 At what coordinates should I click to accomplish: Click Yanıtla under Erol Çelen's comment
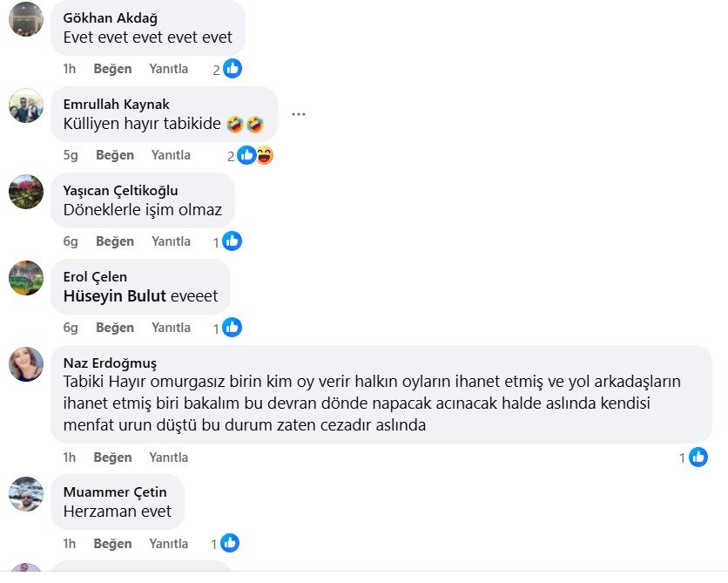[171, 328]
